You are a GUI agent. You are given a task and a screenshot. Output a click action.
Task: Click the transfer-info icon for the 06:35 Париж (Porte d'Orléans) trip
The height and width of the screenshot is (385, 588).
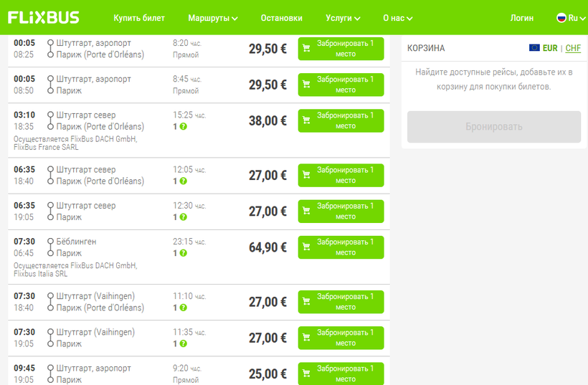(x=183, y=181)
